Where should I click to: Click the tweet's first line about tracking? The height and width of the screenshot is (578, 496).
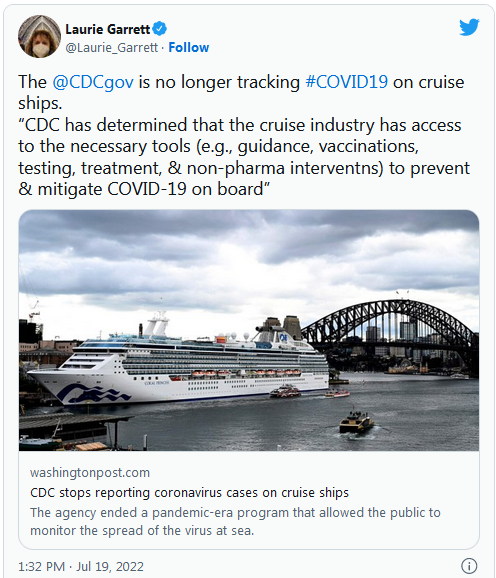(x=241, y=92)
